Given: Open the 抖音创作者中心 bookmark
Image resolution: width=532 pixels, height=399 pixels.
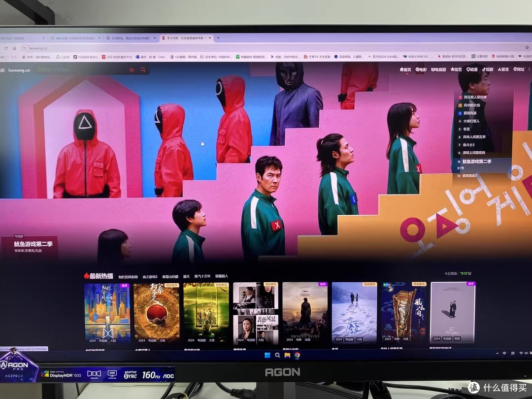Looking at the screenshot, I should point(86,57).
